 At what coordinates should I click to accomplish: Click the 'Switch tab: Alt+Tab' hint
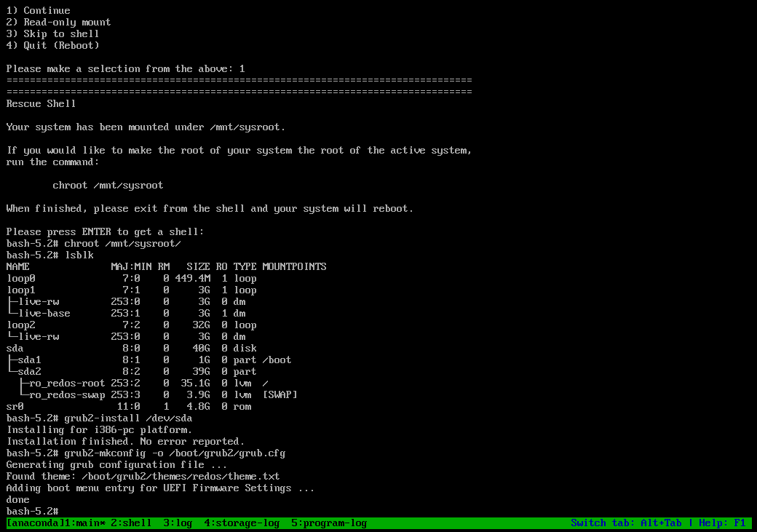(x=626, y=523)
